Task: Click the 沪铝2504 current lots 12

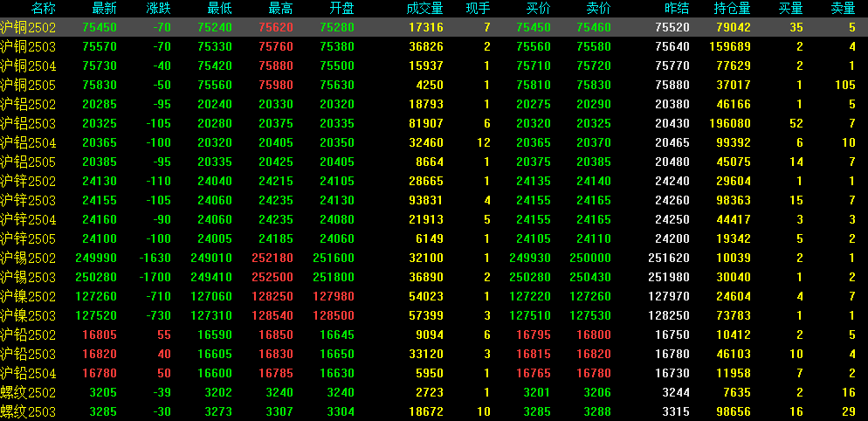Action: pos(483,143)
